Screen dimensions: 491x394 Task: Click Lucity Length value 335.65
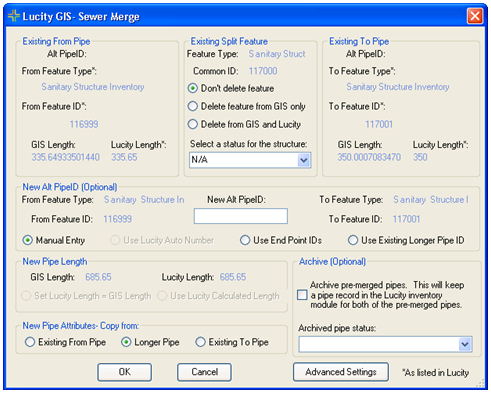(124, 157)
